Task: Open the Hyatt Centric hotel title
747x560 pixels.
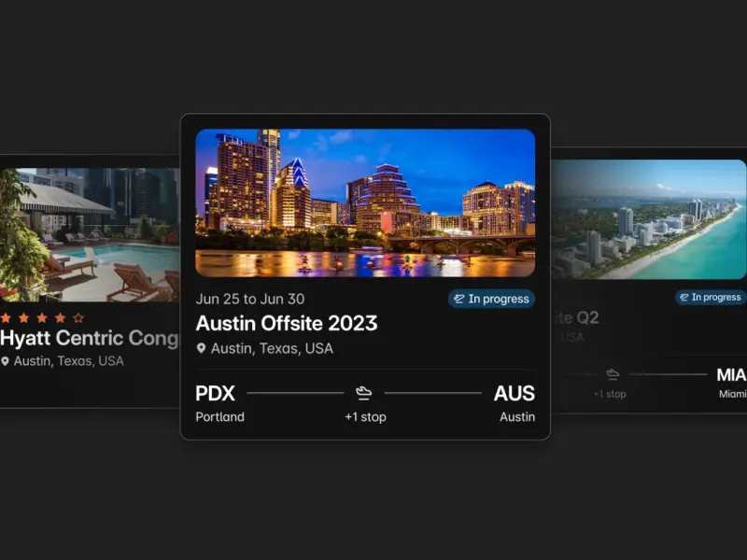Action: [x=90, y=338]
